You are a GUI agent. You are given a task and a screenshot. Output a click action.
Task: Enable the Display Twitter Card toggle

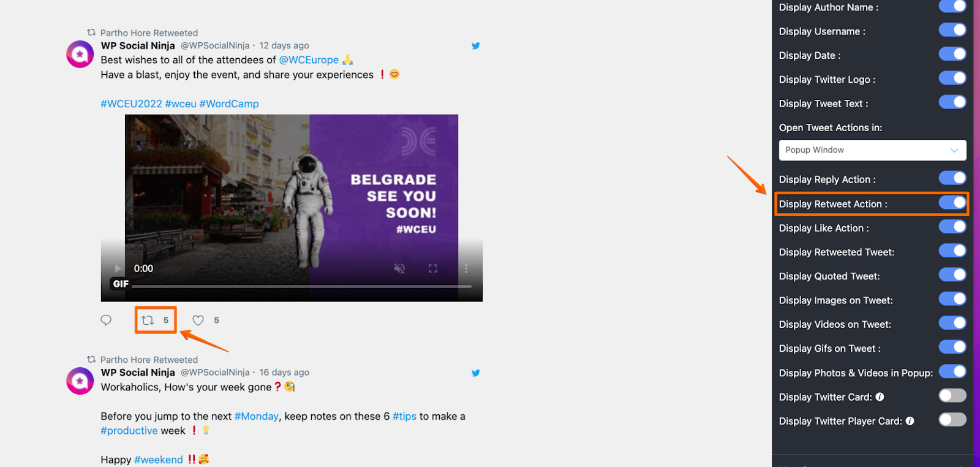tap(952, 395)
